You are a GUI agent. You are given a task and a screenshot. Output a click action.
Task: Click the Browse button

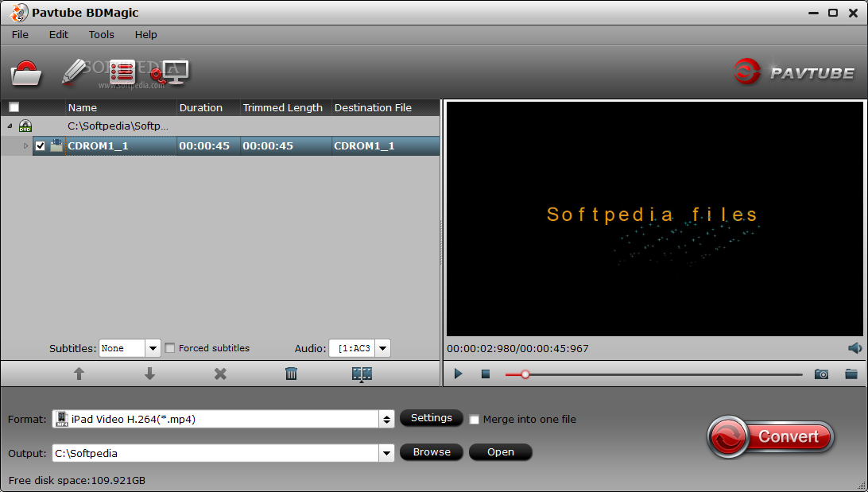tap(432, 452)
